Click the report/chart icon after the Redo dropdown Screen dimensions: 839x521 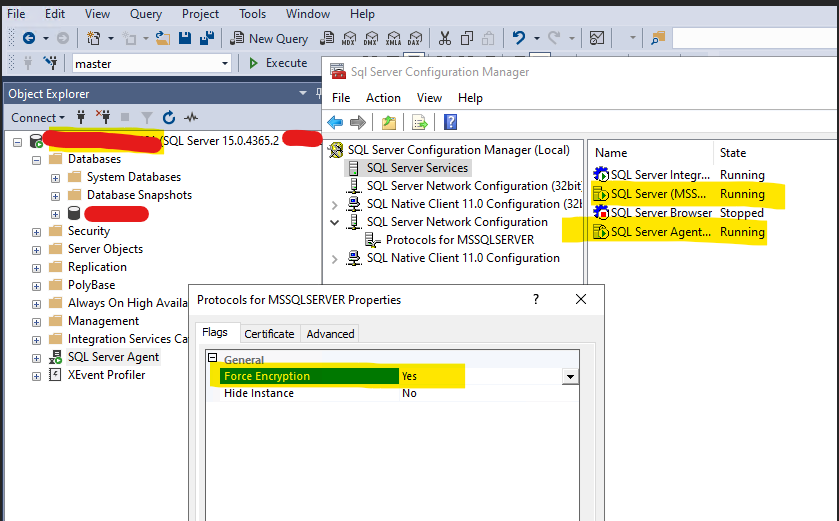[x=597, y=38]
